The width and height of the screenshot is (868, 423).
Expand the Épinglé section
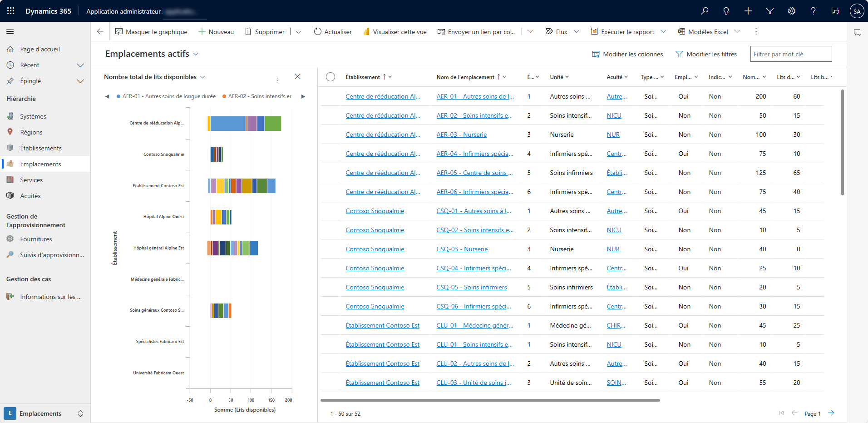click(x=80, y=81)
